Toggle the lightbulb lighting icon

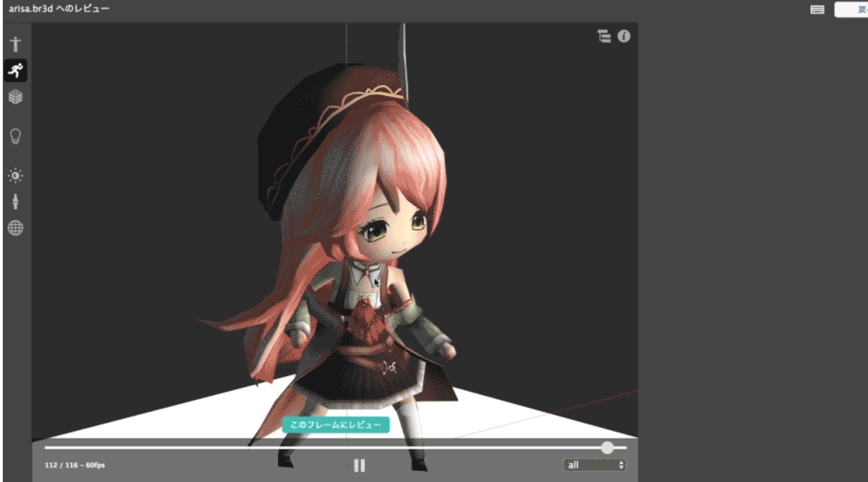pyautogui.click(x=16, y=136)
